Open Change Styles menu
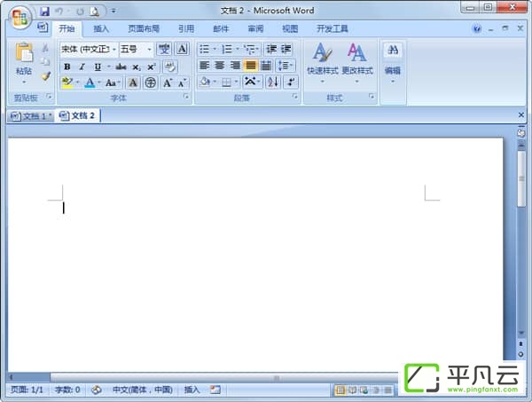 357,63
